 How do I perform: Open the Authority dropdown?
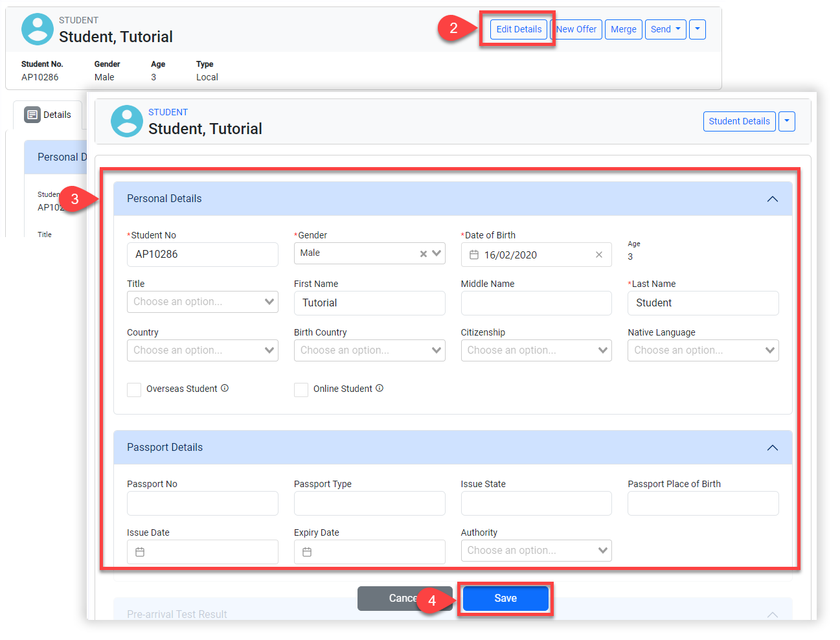pos(536,551)
